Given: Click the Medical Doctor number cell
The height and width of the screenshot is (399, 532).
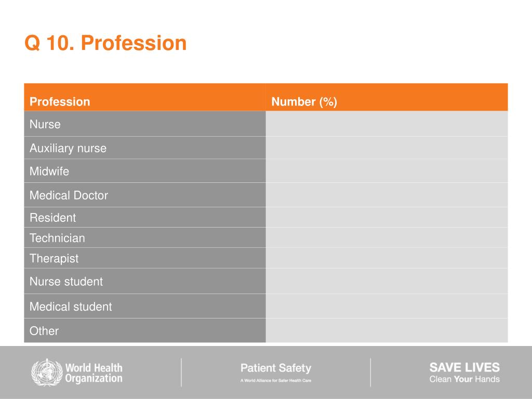Looking at the screenshot, I should pyautogui.click(x=387, y=195).
